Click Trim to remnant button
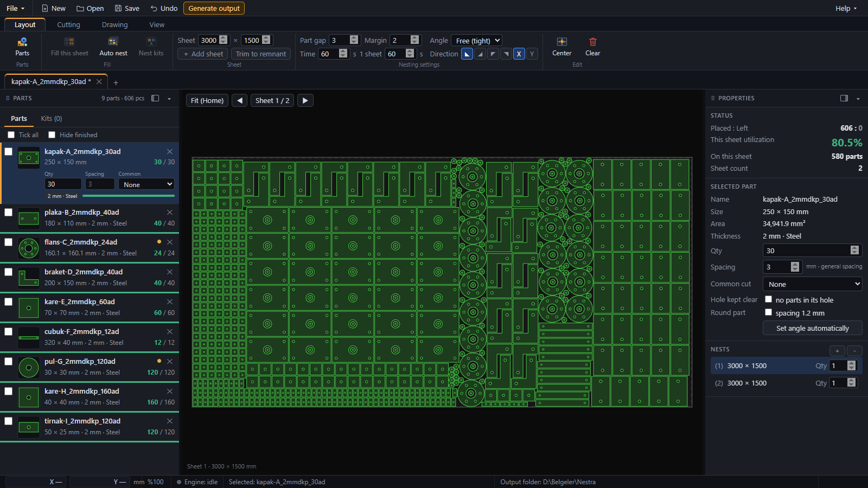 [261, 54]
